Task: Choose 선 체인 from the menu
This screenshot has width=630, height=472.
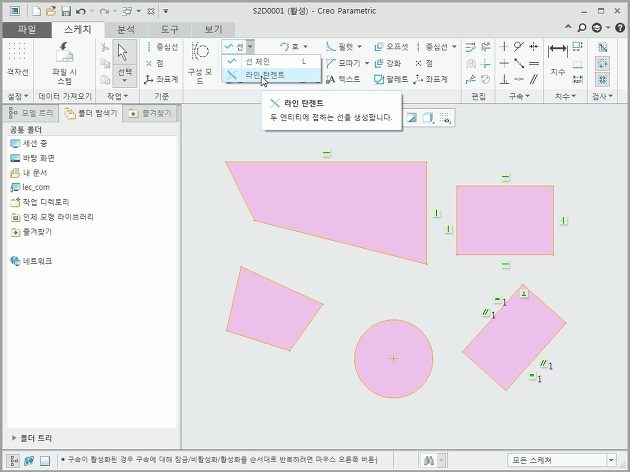Action: 272,61
